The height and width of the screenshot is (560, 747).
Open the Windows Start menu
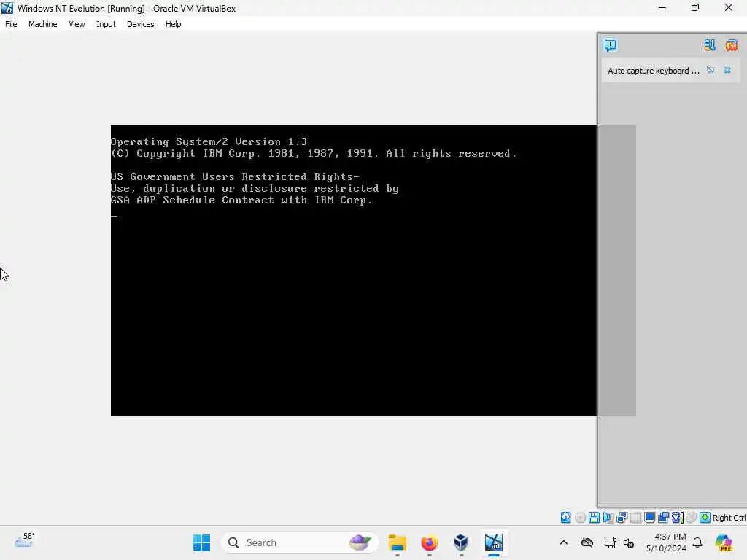point(201,542)
